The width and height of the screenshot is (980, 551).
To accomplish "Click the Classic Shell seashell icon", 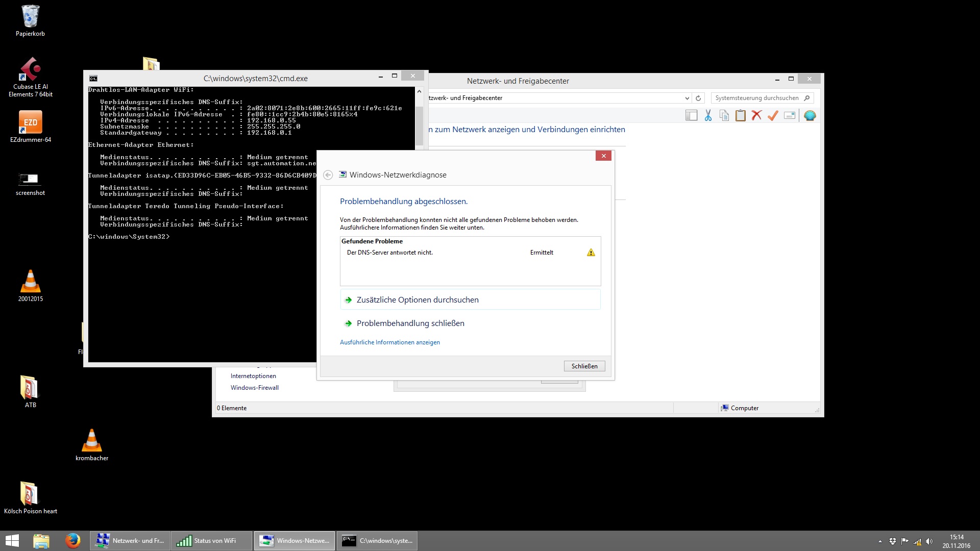I will click(x=810, y=116).
